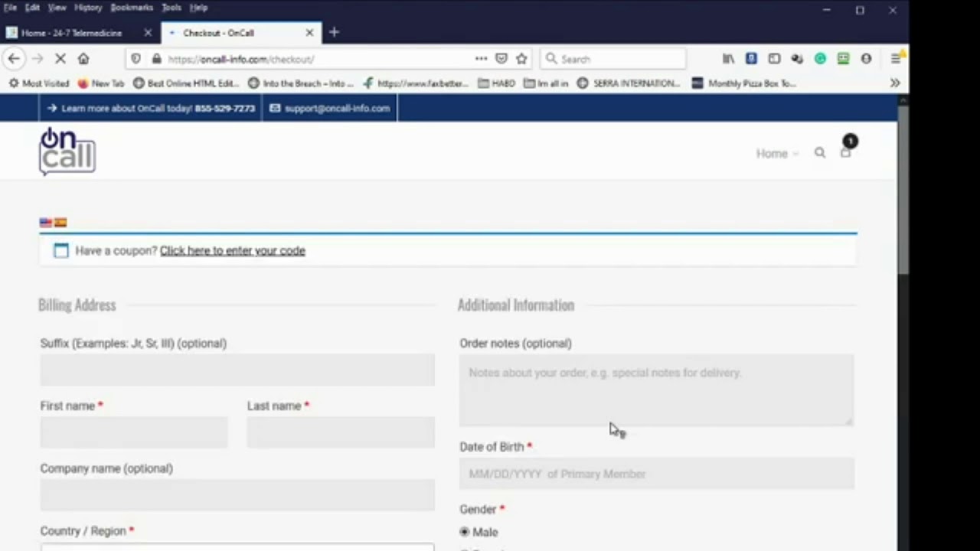Open the Tools menu
This screenshot has height=551, width=980.
[x=171, y=8]
